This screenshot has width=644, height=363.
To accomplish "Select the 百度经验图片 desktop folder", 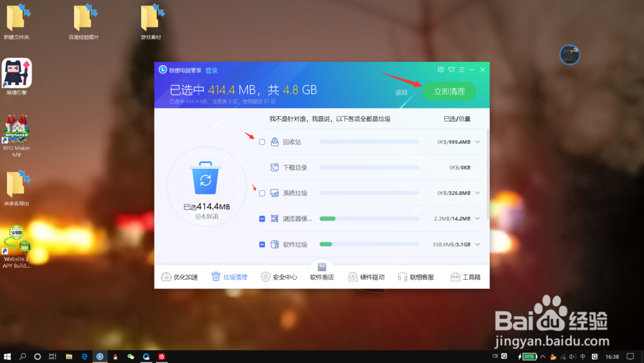I will point(84,22).
